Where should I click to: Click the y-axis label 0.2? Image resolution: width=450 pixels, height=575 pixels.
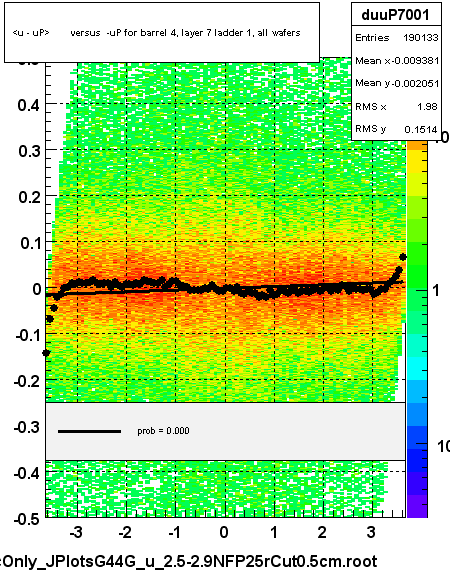click(29, 197)
